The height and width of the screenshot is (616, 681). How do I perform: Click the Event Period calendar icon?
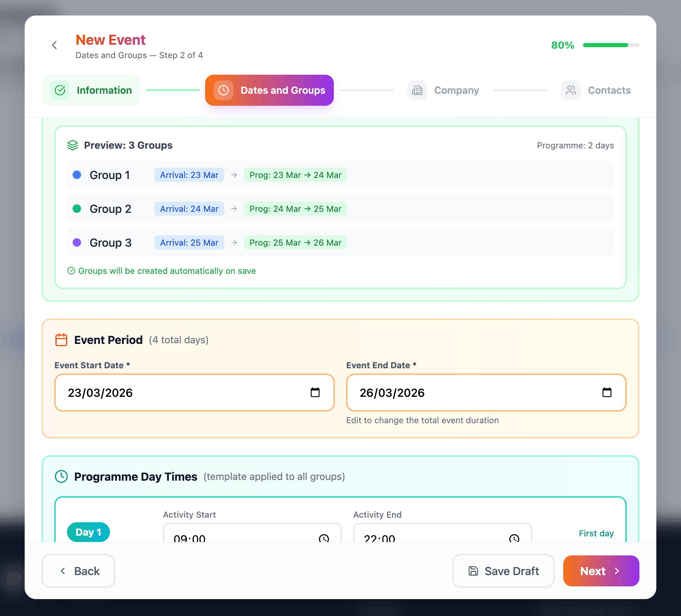coord(61,340)
